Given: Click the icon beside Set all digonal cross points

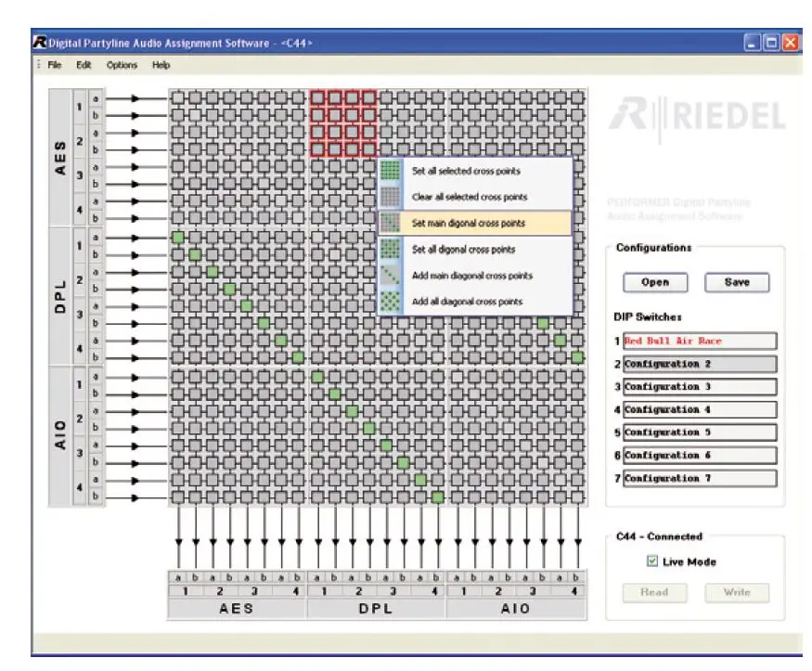Looking at the screenshot, I should pyautogui.click(x=390, y=249).
